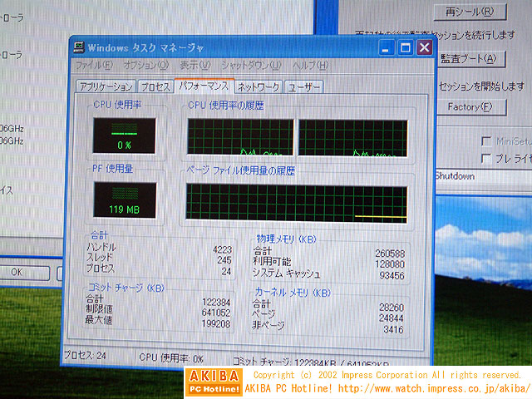
Task: Click the Factory(F) button
Action: pyautogui.click(x=470, y=107)
